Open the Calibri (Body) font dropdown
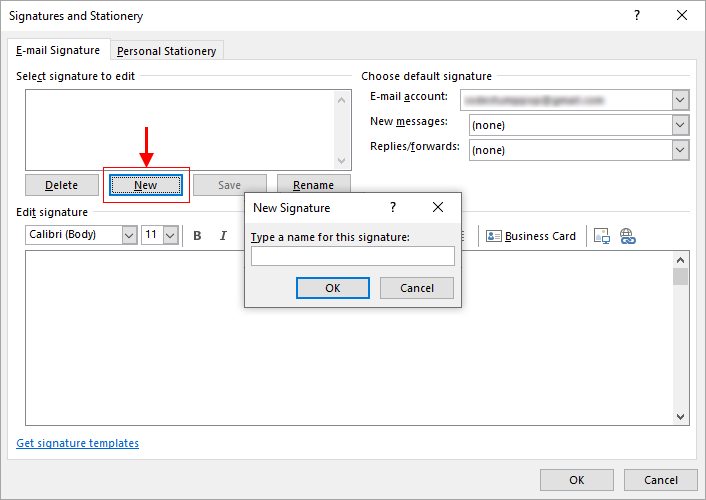Viewport: 706px width, 500px height. tap(129, 235)
